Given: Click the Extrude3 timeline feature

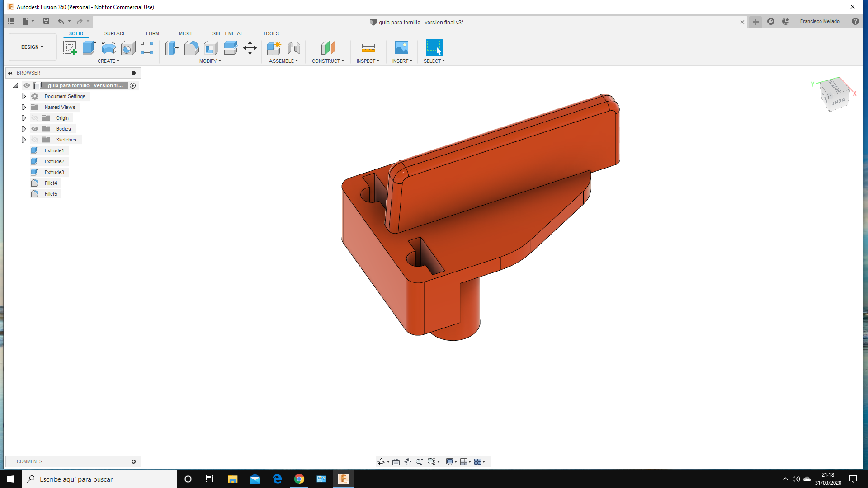Looking at the screenshot, I should (54, 172).
